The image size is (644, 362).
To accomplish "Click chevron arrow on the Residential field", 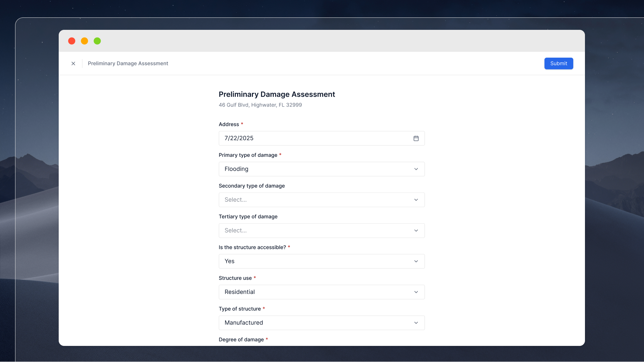I will coord(416,292).
